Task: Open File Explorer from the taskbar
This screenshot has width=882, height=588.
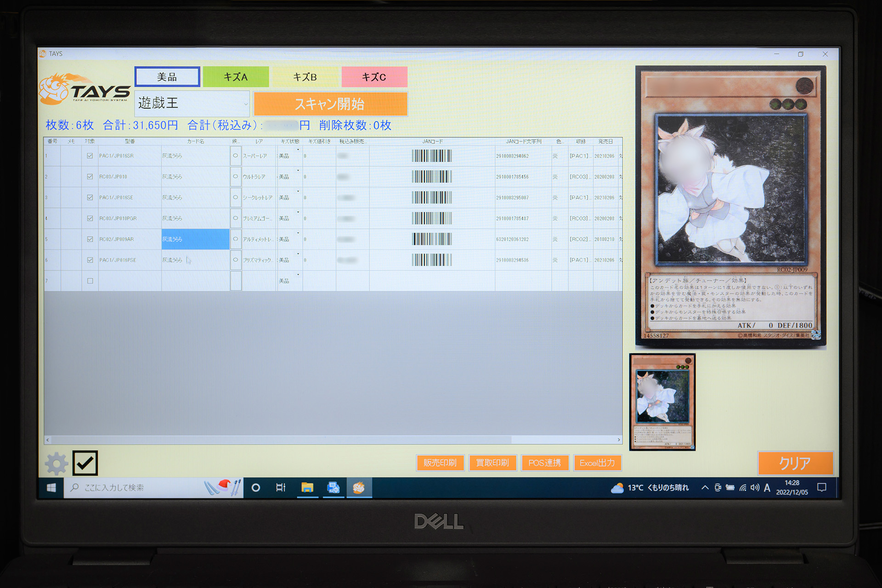Action: click(307, 487)
